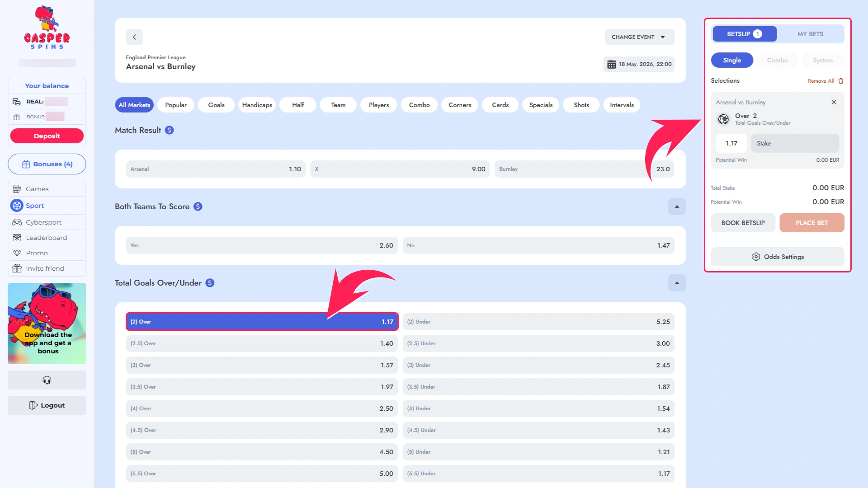The image size is (868, 488).
Task: Open live support headset button
Action: pos(47,380)
